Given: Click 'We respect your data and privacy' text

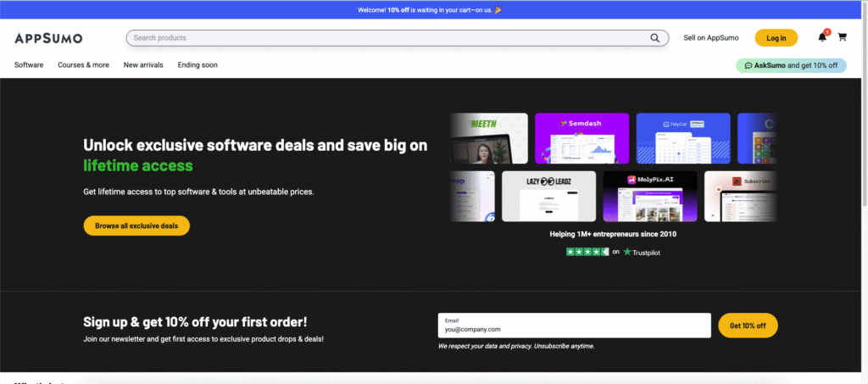Looking at the screenshot, I should (x=516, y=347).
